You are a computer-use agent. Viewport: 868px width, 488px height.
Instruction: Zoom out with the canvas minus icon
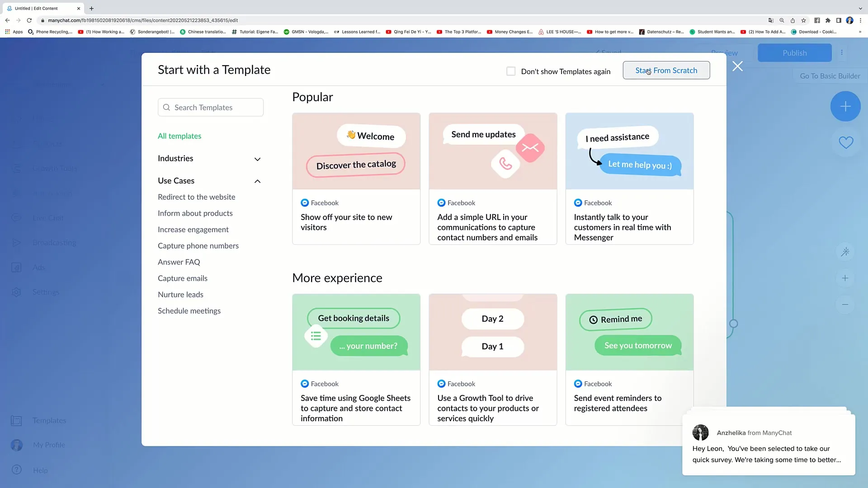click(845, 305)
